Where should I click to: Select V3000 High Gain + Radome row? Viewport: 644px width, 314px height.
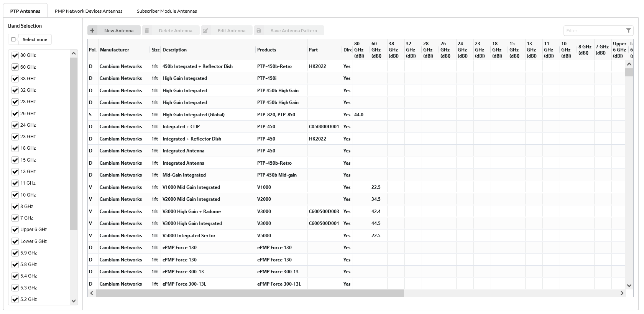pyautogui.click(x=356, y=212)
